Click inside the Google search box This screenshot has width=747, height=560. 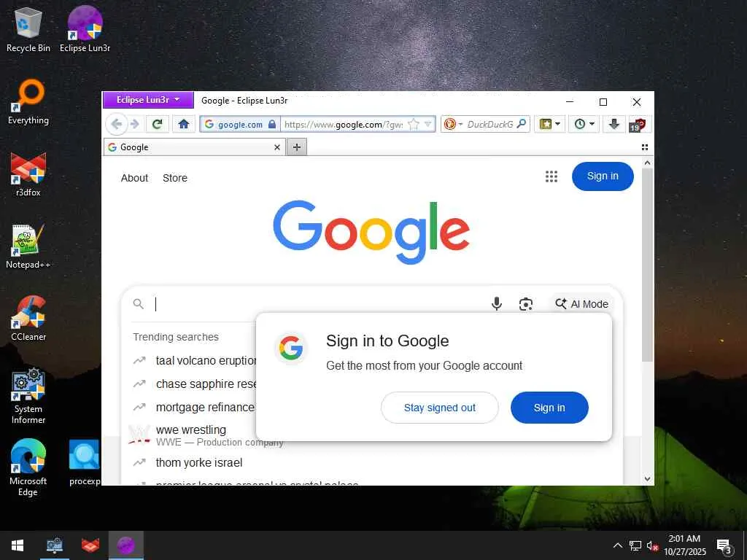click(320, 304)
